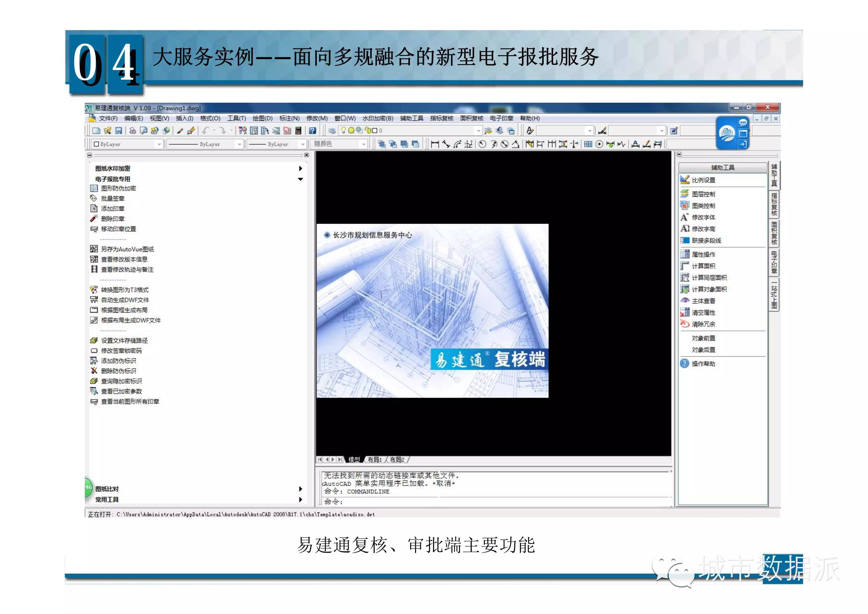Click the Text Style icon

[x=530, y=131]
